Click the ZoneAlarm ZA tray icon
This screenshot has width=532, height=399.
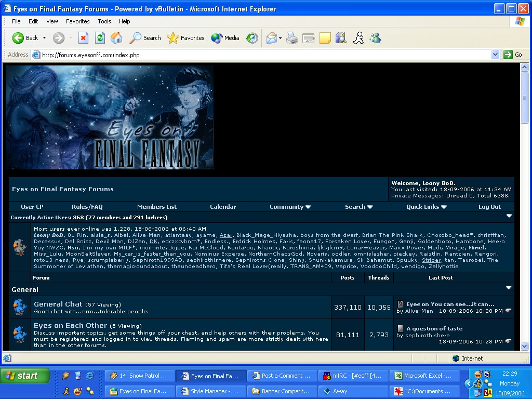tap(488, 393)
